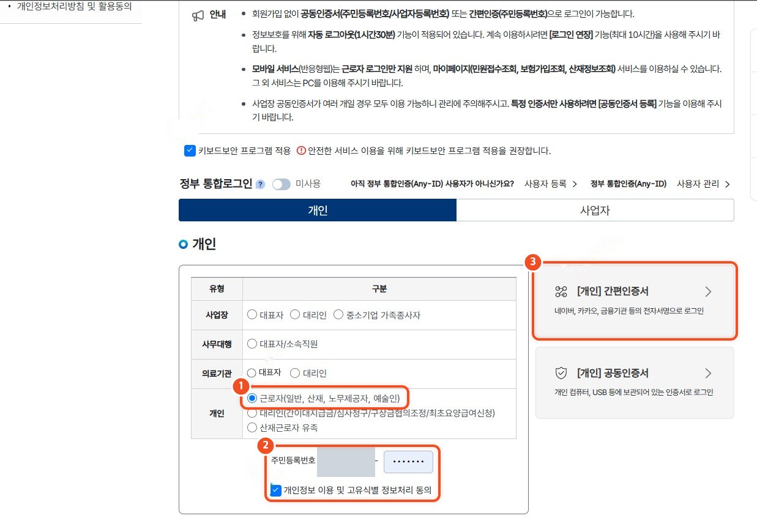The height and width of the screenshot is (532, 757).
Task: Select 산재근로자 유족 radio button
Action: [x=252, y=427]
